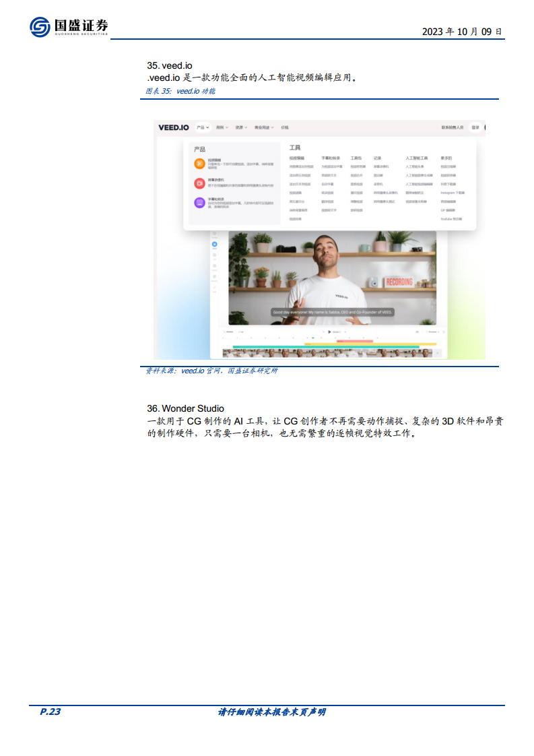Select the green track on the timeline
Screen dimensions: 534x756
(x=326, y=346)
